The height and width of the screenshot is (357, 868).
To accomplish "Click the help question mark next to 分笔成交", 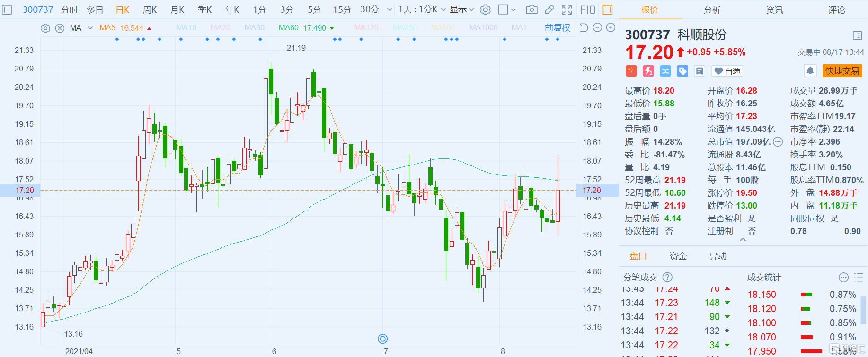I will (x=667, y=277).
